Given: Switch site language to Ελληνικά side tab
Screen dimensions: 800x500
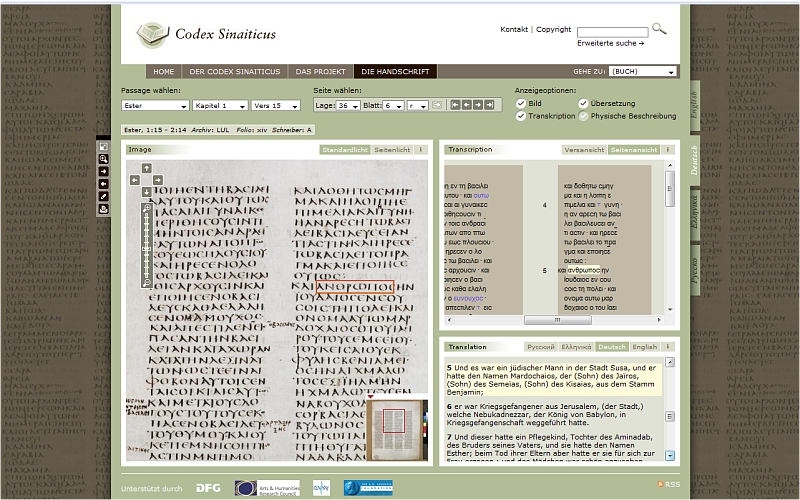Looking at the screenshot, I should [694, 213].
